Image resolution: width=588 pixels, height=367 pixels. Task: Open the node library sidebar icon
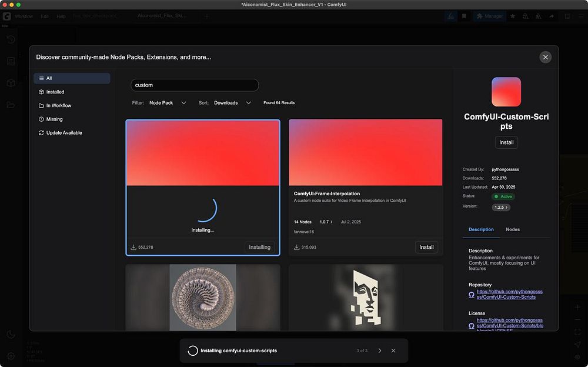point(11,61)
